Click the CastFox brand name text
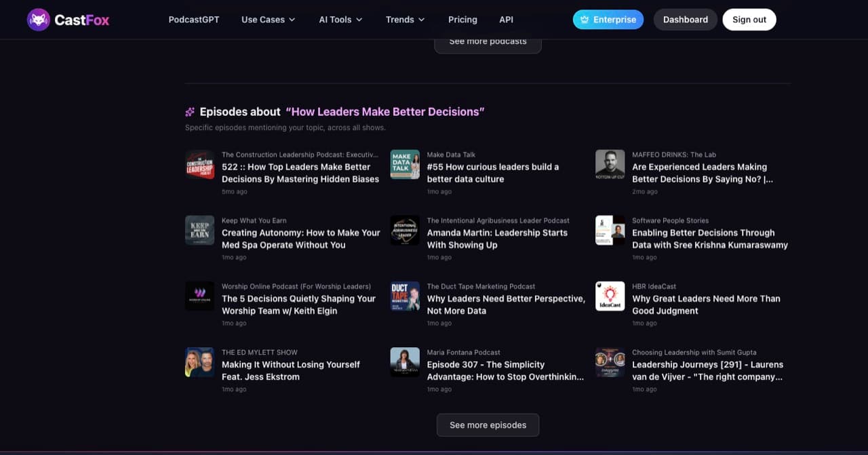Screen dimensions: 868x455 coord(82,20)
